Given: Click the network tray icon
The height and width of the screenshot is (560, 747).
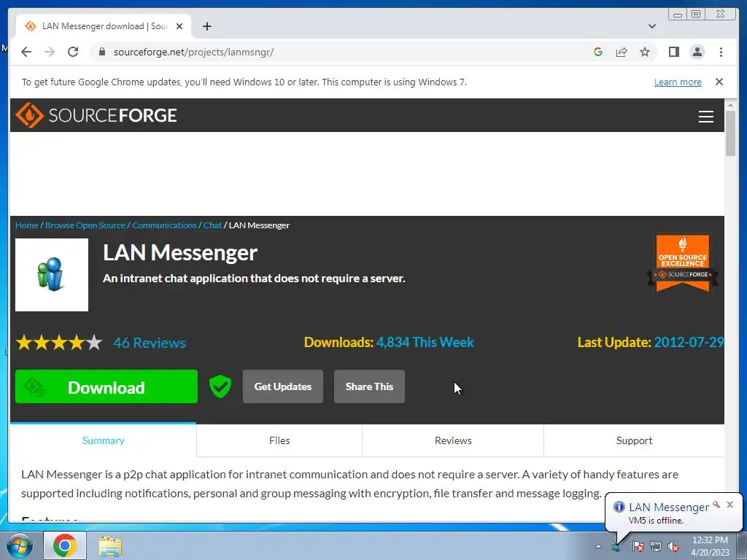Looking at the screenshot, I should pyautogui.click(x=656, y=547).
